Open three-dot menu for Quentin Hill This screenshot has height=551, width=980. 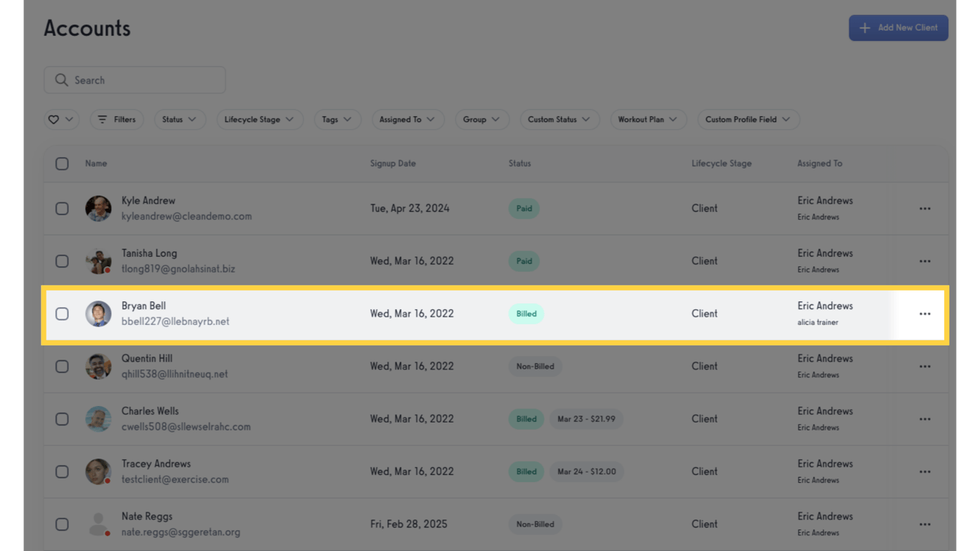(x=925, y=367)
